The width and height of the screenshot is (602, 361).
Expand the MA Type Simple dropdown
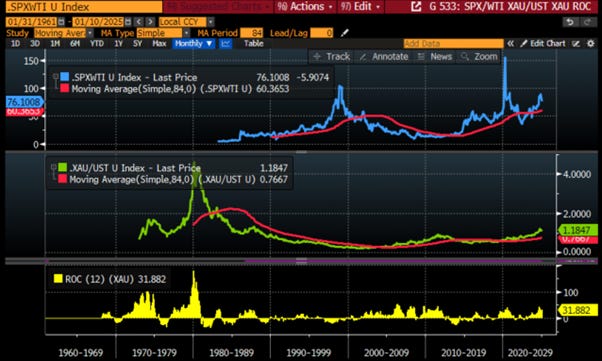pyautogui.click(x=186, y=33)
